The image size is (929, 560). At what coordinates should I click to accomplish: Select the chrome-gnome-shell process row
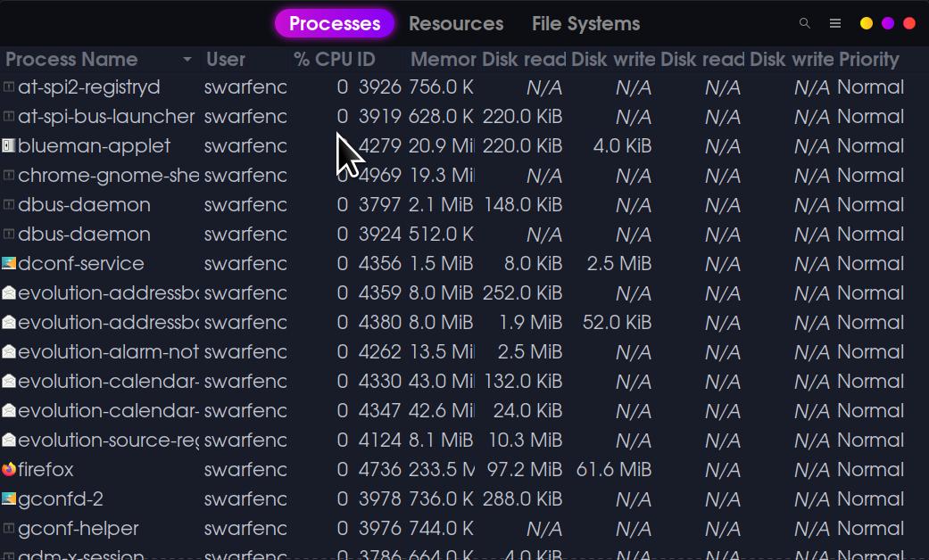pyautogui.click(x=108, y=176)
